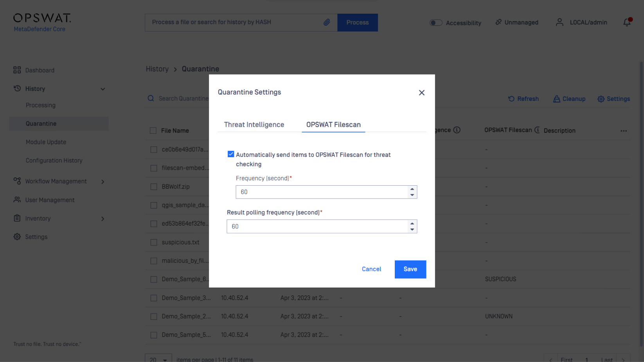The image size is (644, 362).
Task: Open the three-dots column options menu
Action: click(x=624, y=131)
